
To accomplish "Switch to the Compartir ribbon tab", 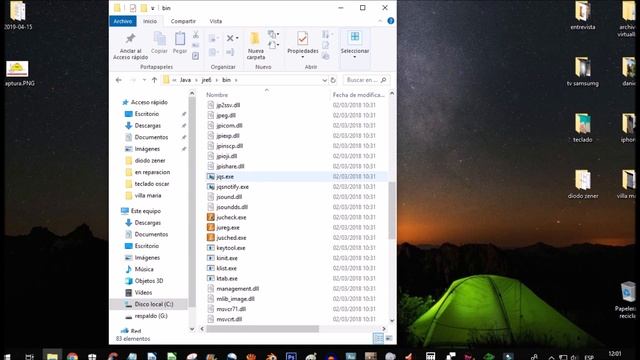I will click(x=183, y=21).
